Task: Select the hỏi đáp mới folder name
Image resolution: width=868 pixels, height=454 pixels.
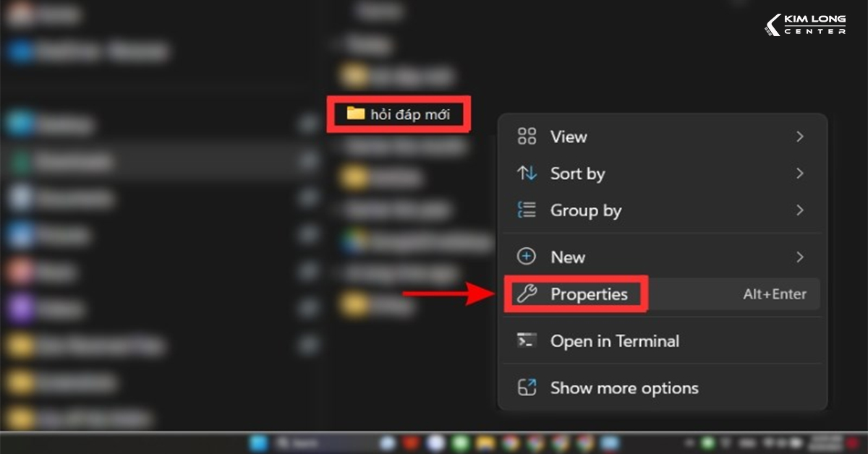Action: click(410, 114)
